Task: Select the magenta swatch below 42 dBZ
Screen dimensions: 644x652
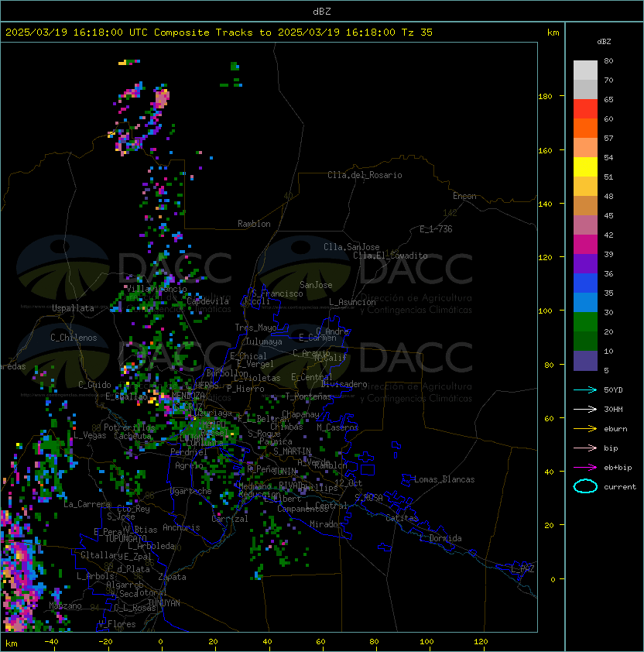Action: [x=585, y=244]
